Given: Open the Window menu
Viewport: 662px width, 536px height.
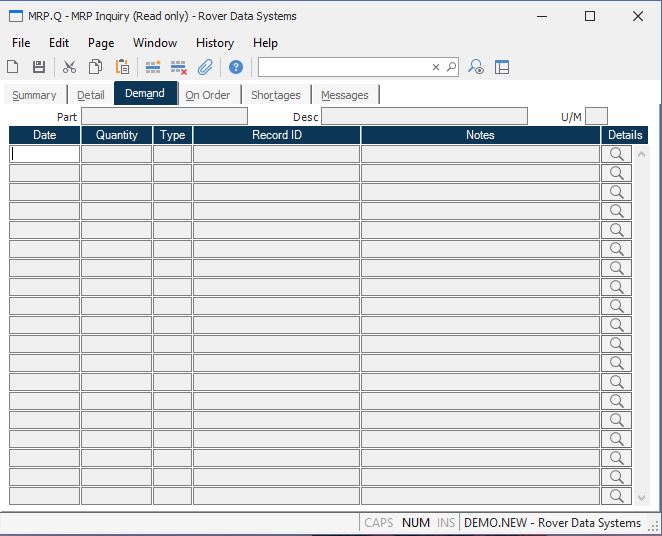Looking at the screenshot, I should point(155,43).
